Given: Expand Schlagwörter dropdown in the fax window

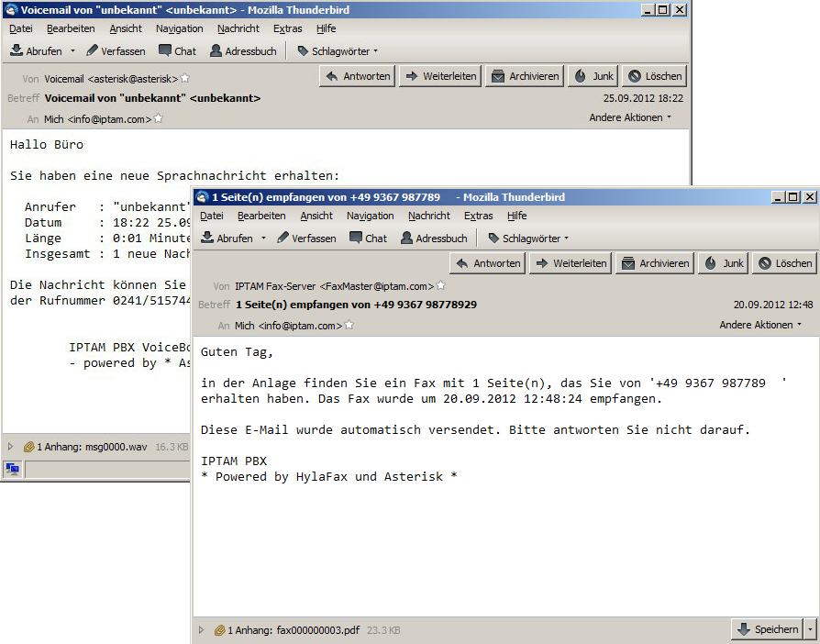Looking at the screenshot, I should 529,239.
